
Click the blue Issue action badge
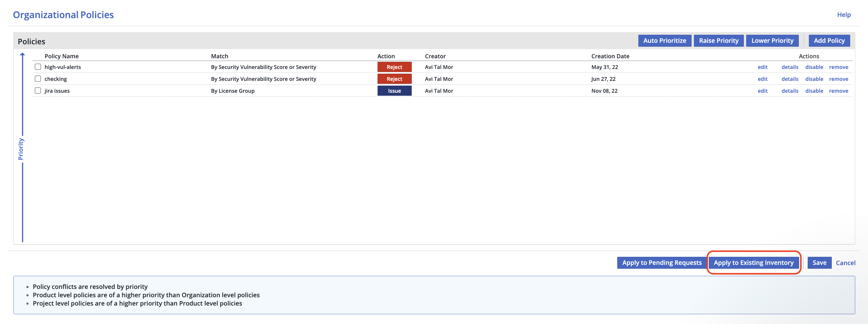[394, 91]
